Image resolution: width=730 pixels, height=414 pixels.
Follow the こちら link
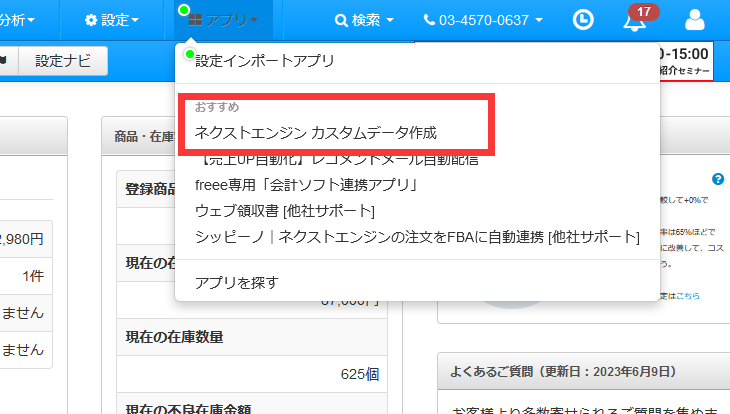pos(687,296)
